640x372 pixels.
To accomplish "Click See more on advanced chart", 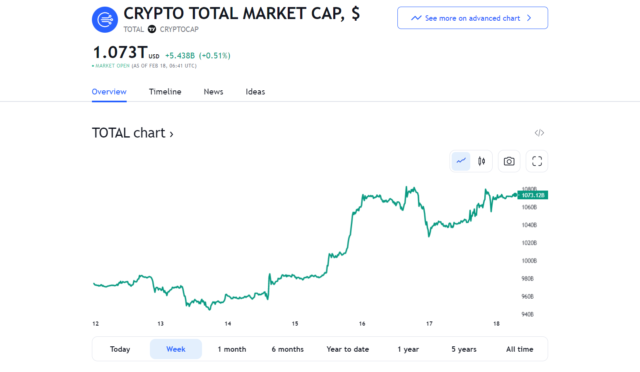I will (x=473, y=18).
